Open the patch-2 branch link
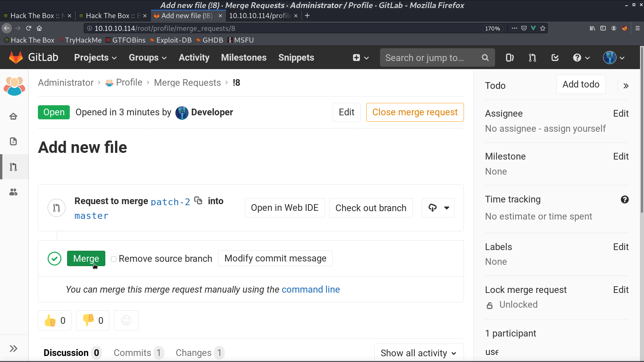This screenshot has height=362, width=644. click(170, 202)
